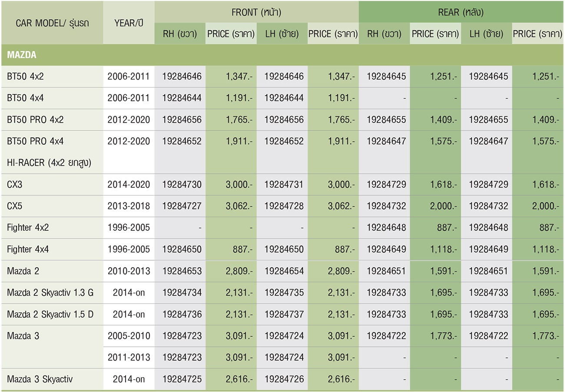Select rear RH part number 19284648
565x392 pixels.
click(x=386, y=228)
